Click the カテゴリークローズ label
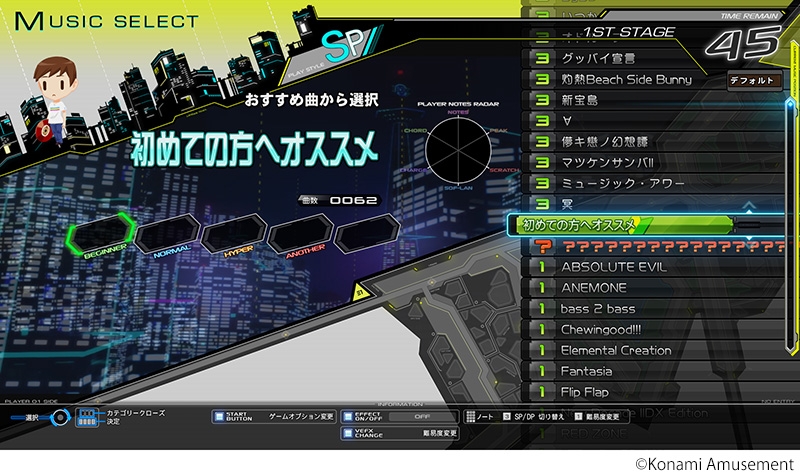The width and height of the screenshot is (800, 475). [135, 413]
